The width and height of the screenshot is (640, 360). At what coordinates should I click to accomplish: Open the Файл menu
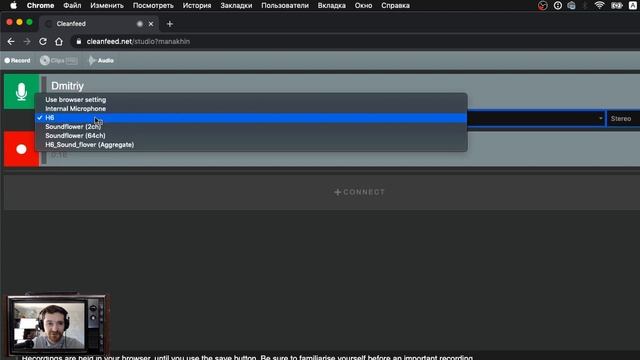[x=72, y=5]
